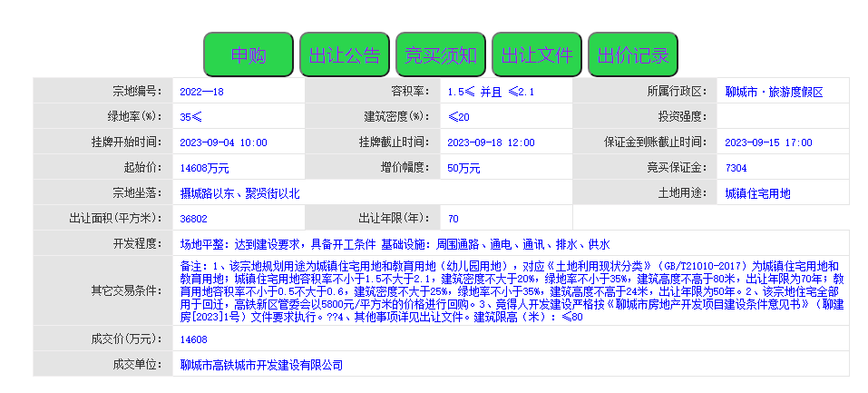
Task: Open the 竞买须知 notice
Action: pos(441,54)
